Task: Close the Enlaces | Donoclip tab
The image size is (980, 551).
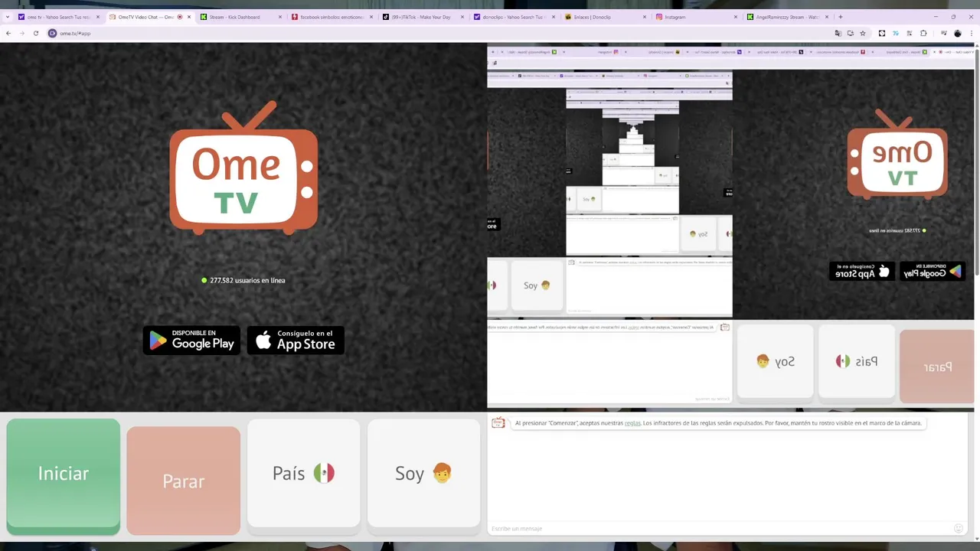Action: 644,17
